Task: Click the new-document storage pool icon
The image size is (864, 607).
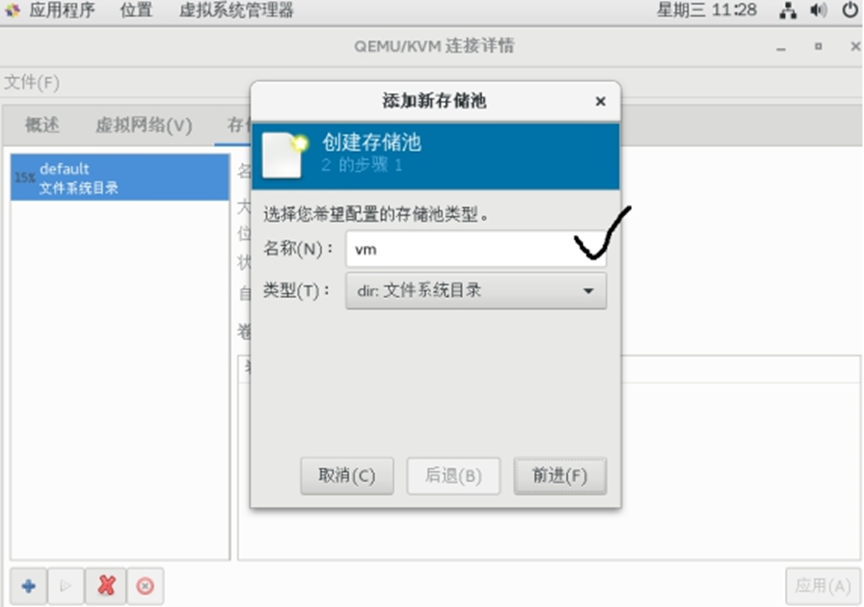Action: pos(284,155)
